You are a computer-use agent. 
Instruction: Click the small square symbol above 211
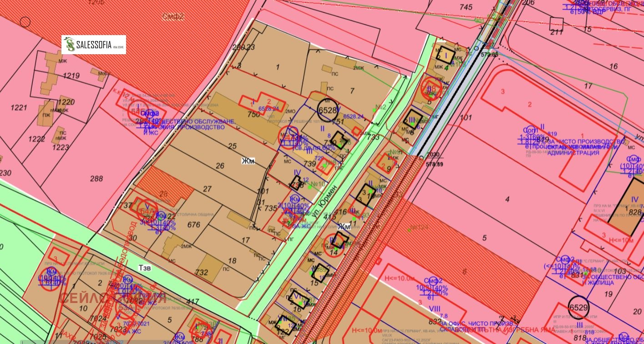click(x=556, y=23)
